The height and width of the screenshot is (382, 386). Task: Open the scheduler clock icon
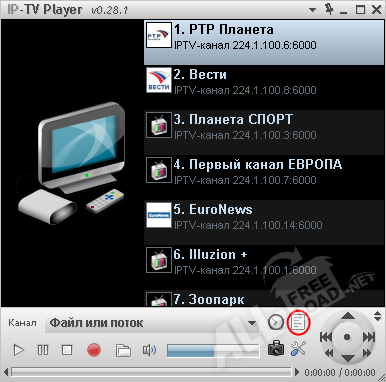pyautogui.click(x=275, y=322)
